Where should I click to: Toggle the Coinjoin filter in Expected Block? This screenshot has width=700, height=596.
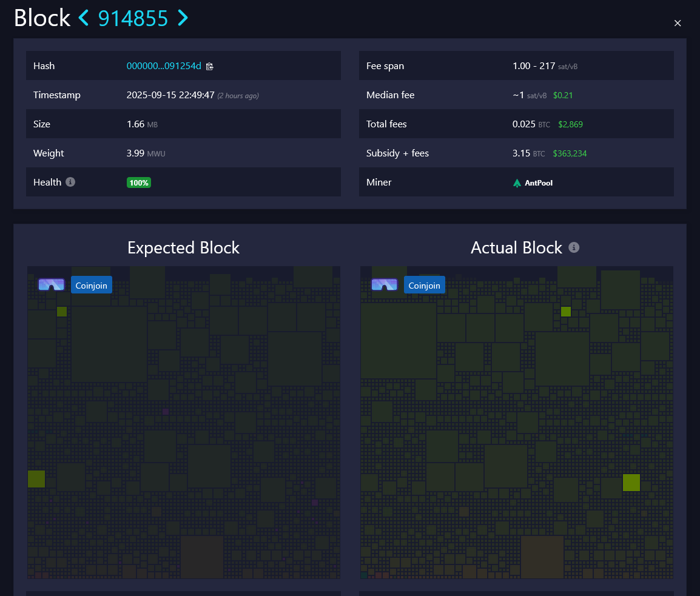point(92,285)
